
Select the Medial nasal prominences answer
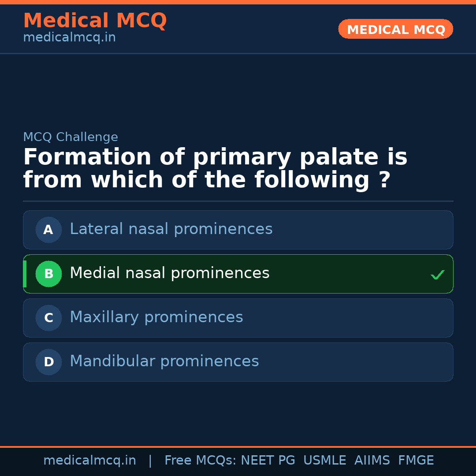[170, 273]
